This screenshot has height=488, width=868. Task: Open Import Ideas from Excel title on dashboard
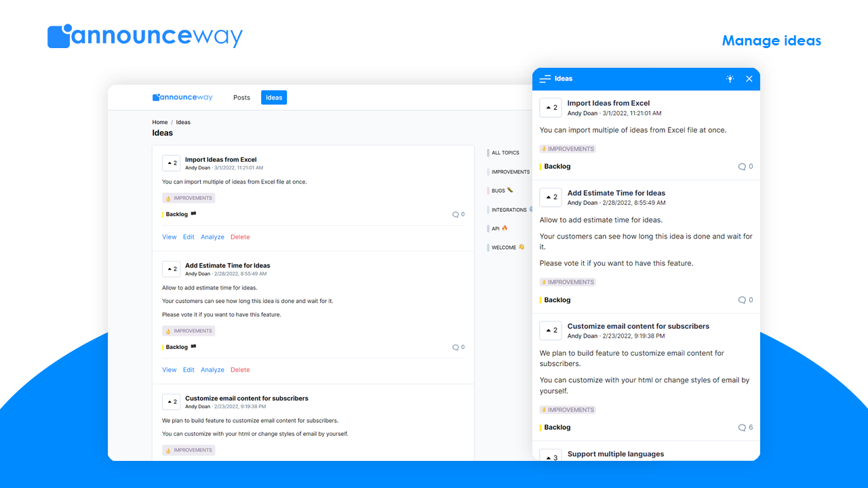click(x=221, y=160)
